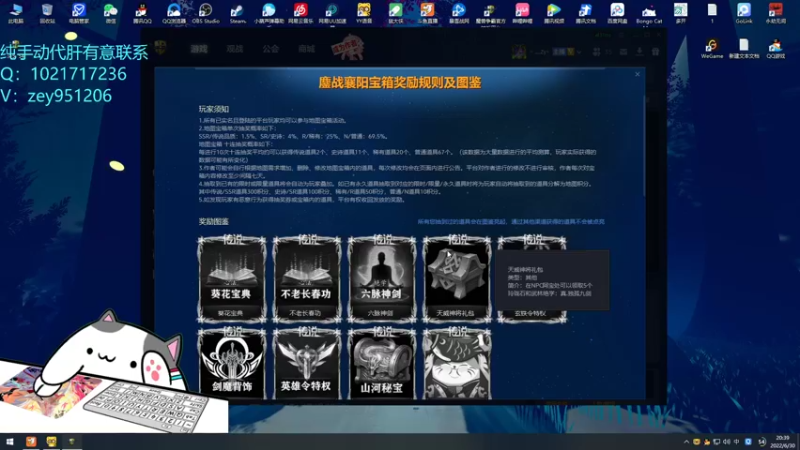The height and width of the screenshot is (450, 800).
Task: Select the 英雄令特权 reward card
Action: (307, 364)
